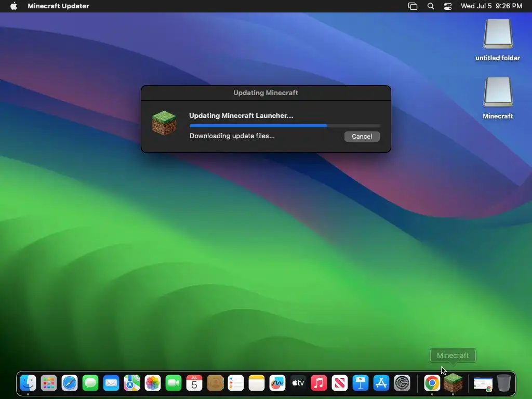
Task: Launch Keynote from the dock
Action: pyautogui.click(x=361, y=383)
